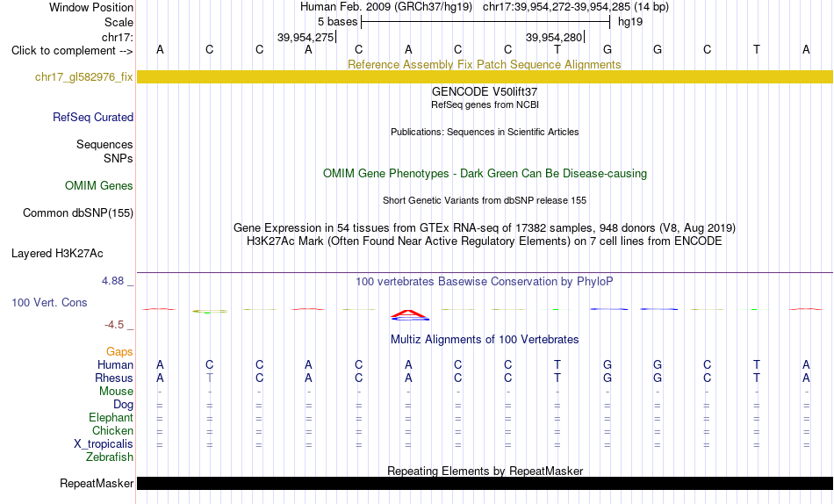This screenshot has height=504, width=834.
Task: Click the chr17: base position label
Action: pos(117,37)
